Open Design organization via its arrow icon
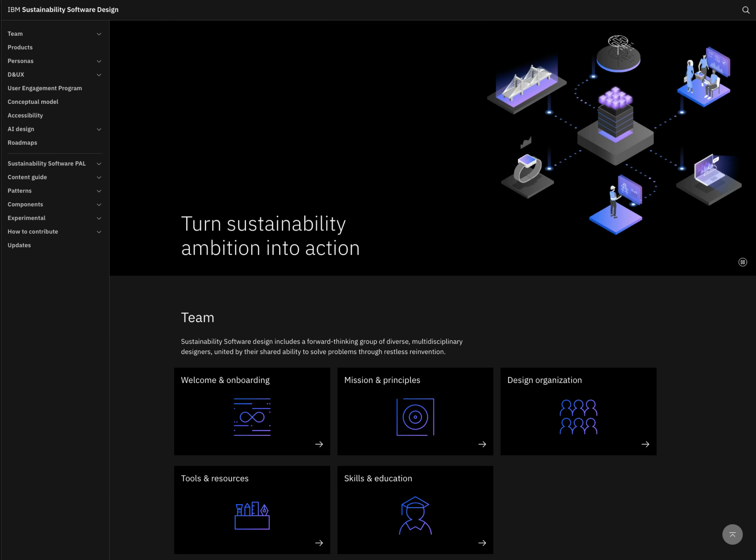The image size is (756, 560). (x=645, y=444)
